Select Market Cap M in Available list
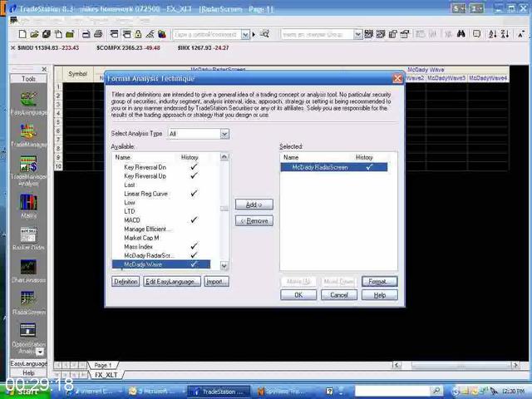This screenshot has height=399, width=532. coord(141,238)
